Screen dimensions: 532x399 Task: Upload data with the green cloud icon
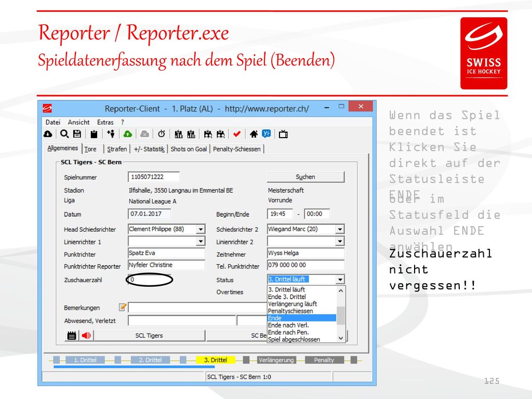pos(128,135)
